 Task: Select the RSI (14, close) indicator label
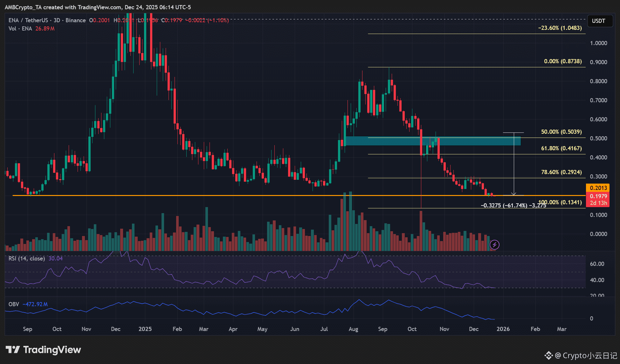click(27, 259)
